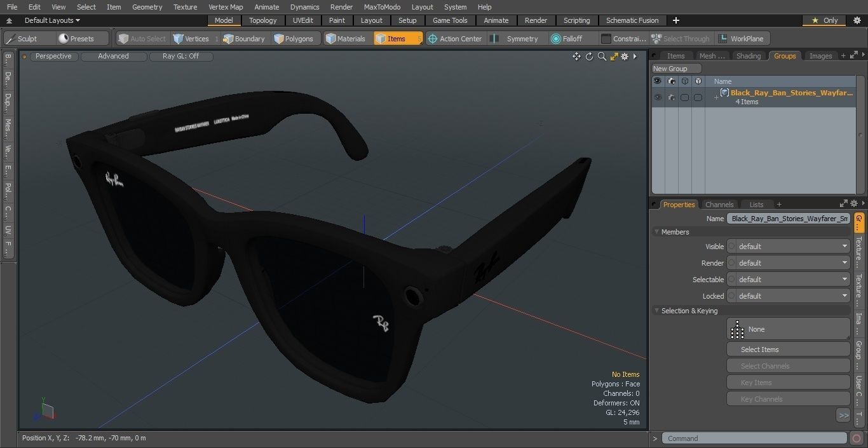
Task: Maximize the 3D viewport
Action: click(614, 57)
